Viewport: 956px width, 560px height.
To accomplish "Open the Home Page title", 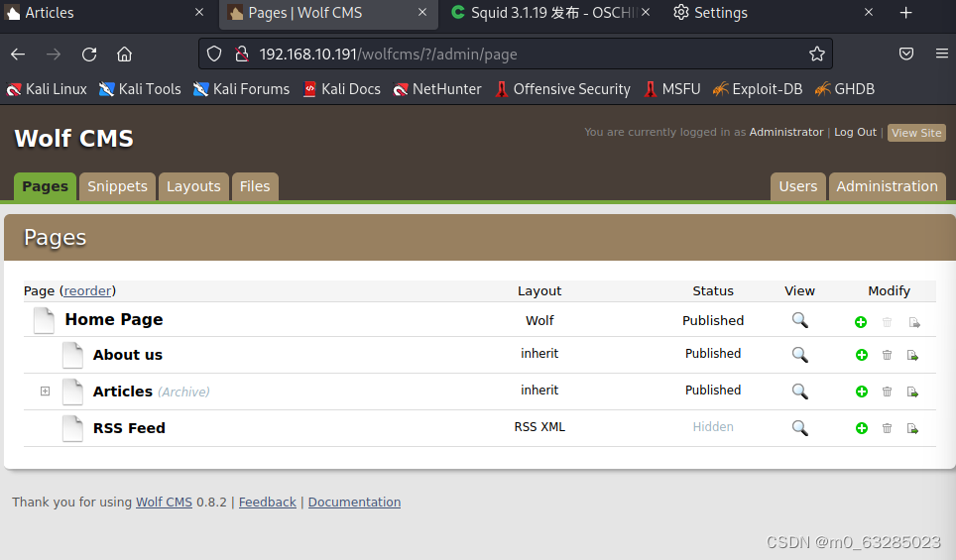I will [x=114, y=320].
